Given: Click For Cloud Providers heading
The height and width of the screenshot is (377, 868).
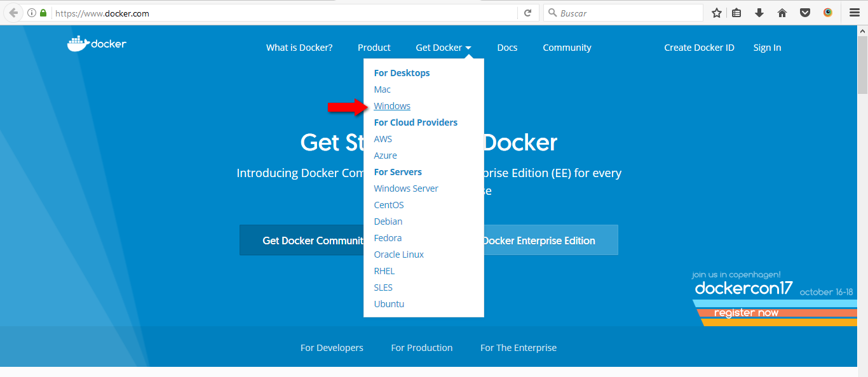Looking at the screenshot, I should pyautogui.click(x=416, y=122).
